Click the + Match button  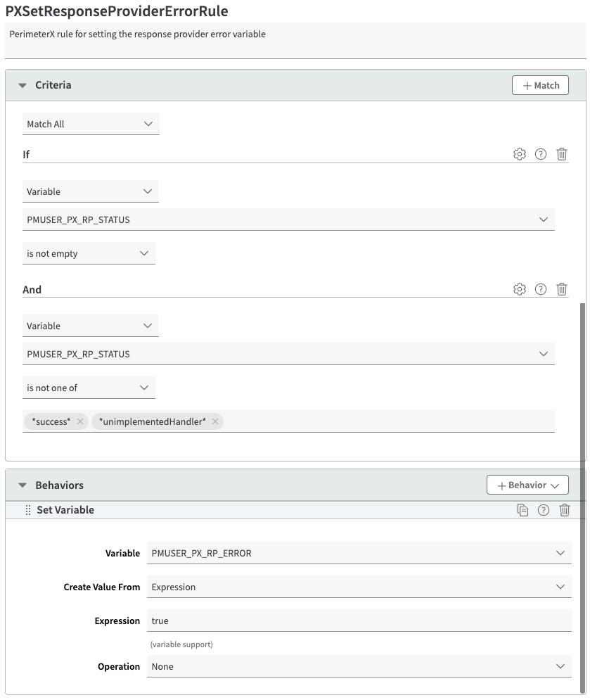[x=540, y=85]
